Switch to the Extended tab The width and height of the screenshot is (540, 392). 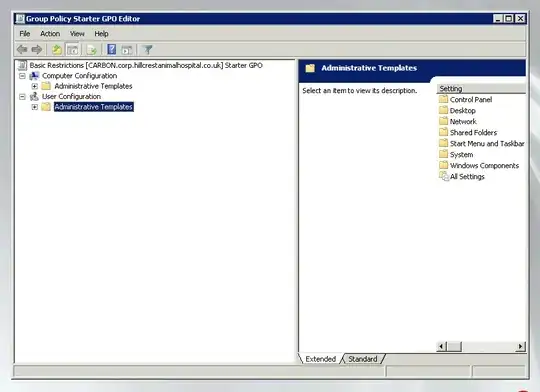click(321, 359)
